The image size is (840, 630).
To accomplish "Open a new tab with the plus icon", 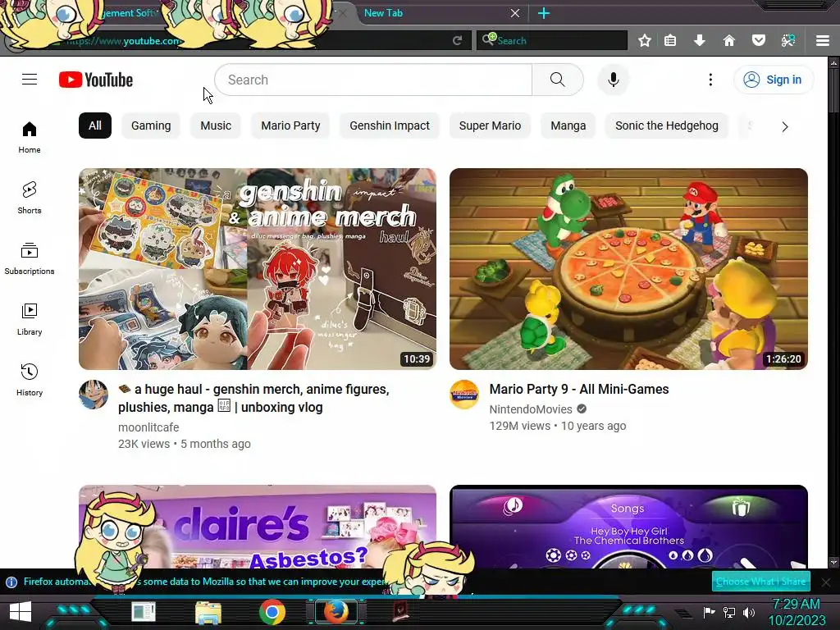I will click(544, 13).
